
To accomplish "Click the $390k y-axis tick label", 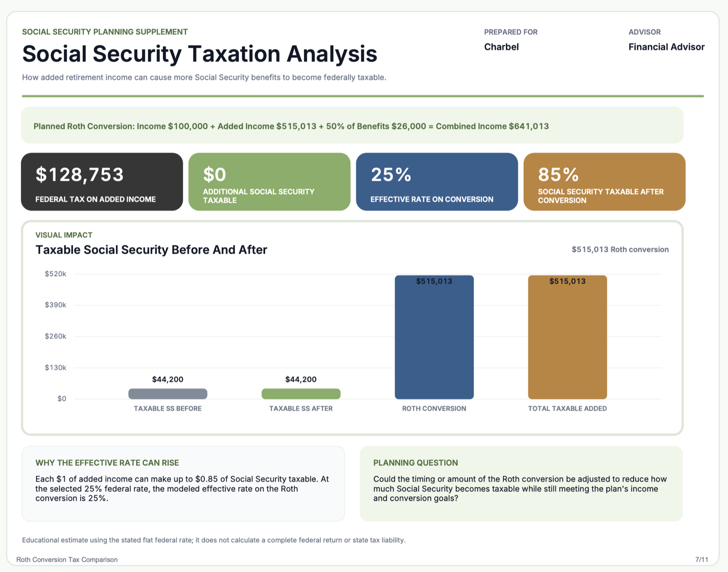I will (56, 305).
